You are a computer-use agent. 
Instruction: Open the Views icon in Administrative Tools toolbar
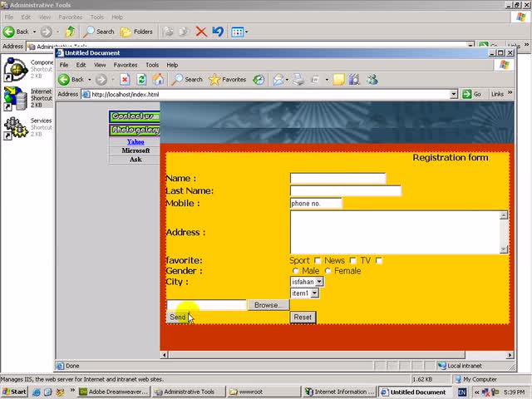pos(239,32)
